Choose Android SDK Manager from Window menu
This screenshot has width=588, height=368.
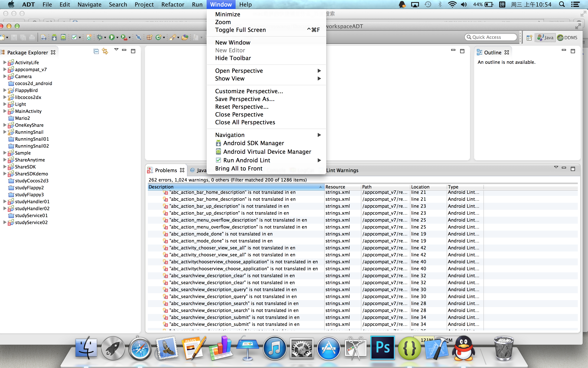[x=266, y=143]
